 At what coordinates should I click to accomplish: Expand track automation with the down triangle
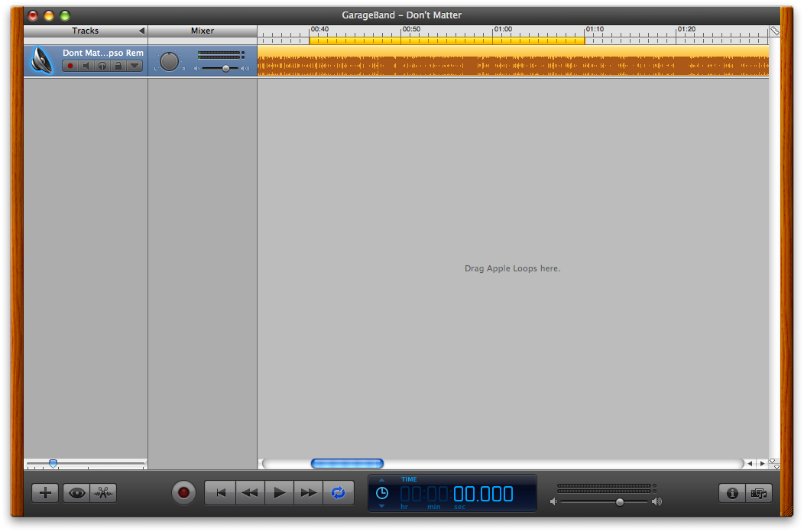coord(135,66)
